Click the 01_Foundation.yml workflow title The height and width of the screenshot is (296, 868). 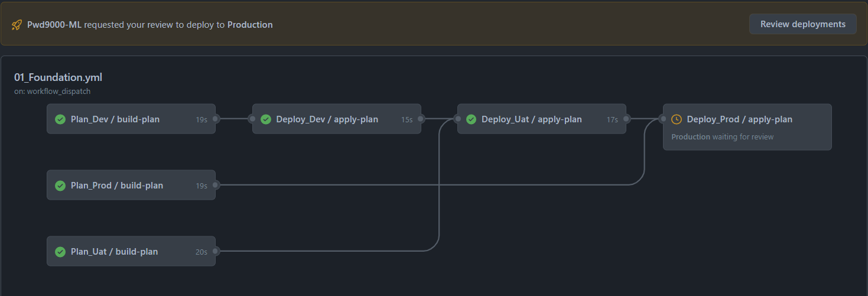58,77
